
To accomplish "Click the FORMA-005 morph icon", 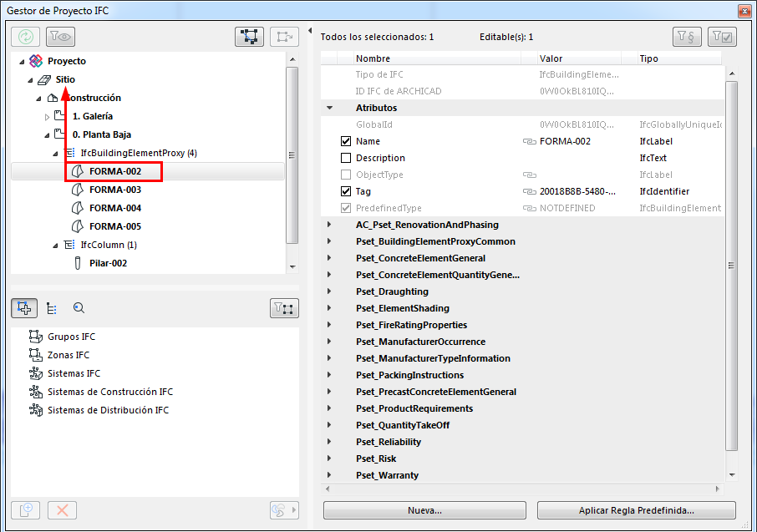I will point(77,226).
